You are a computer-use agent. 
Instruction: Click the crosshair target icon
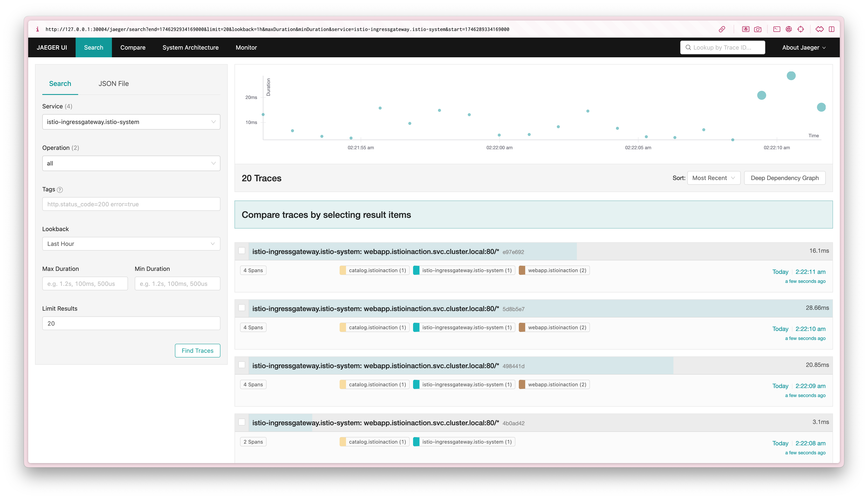tap(801, 29)
